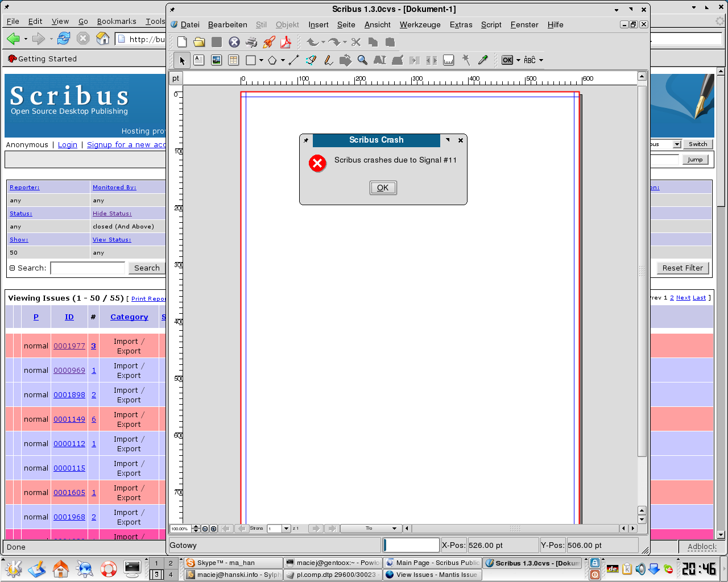Click the Print icon in toolbar
This screenshot has height=582, width=728.
251,42
